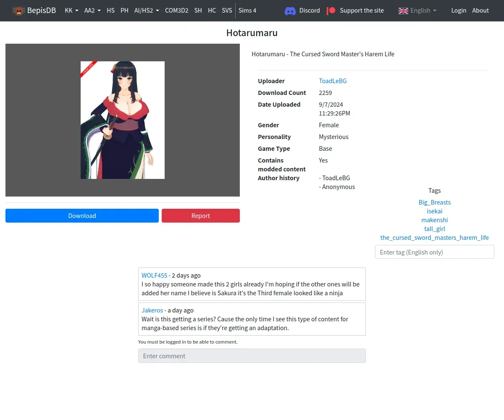Click the Hotarumaru page title
Viewport: 504px width, 420px height.
tap(252, 33)
